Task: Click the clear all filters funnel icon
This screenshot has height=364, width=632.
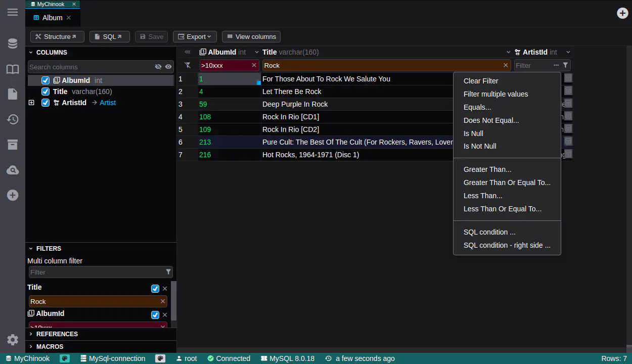Action: coord(188,65)
